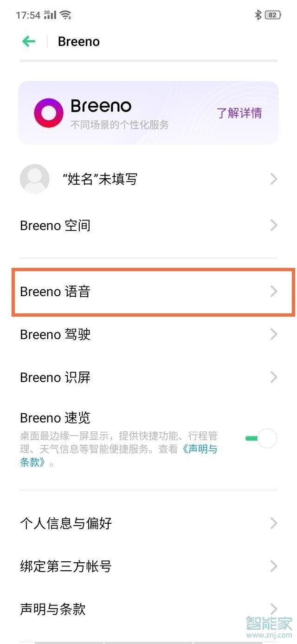Tap the battery indicator in the status bar

click(272, 14)
